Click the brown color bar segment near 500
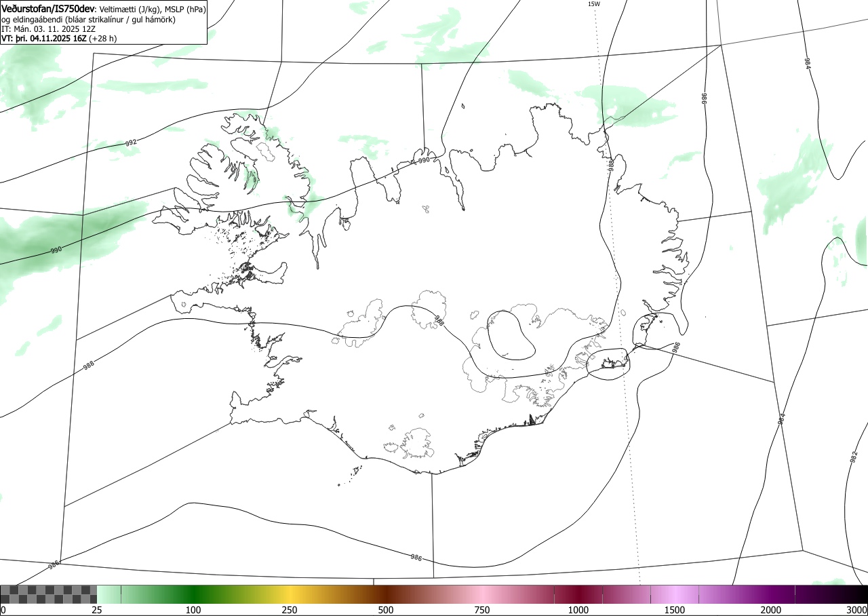868x616 pixels. [x=386, y=594]
